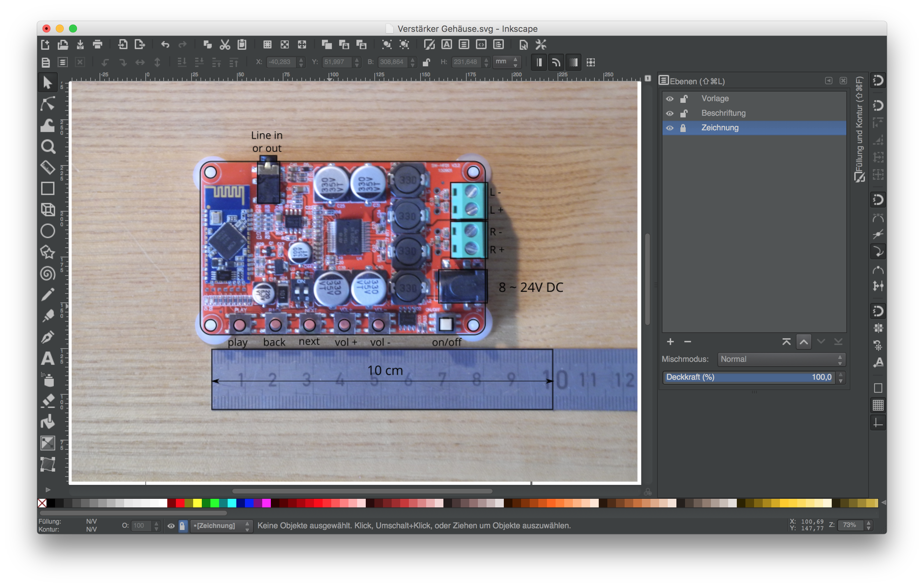The image size is (924, 587).
Task: Click the Print icon in toolbar
Action: pyautogui.click(x=98, y=45)
